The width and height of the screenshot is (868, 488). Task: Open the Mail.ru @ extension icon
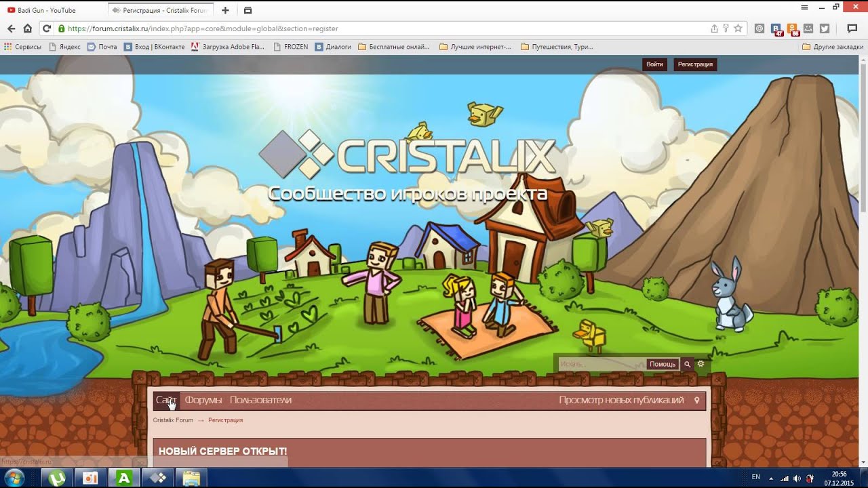coord(759,28)
